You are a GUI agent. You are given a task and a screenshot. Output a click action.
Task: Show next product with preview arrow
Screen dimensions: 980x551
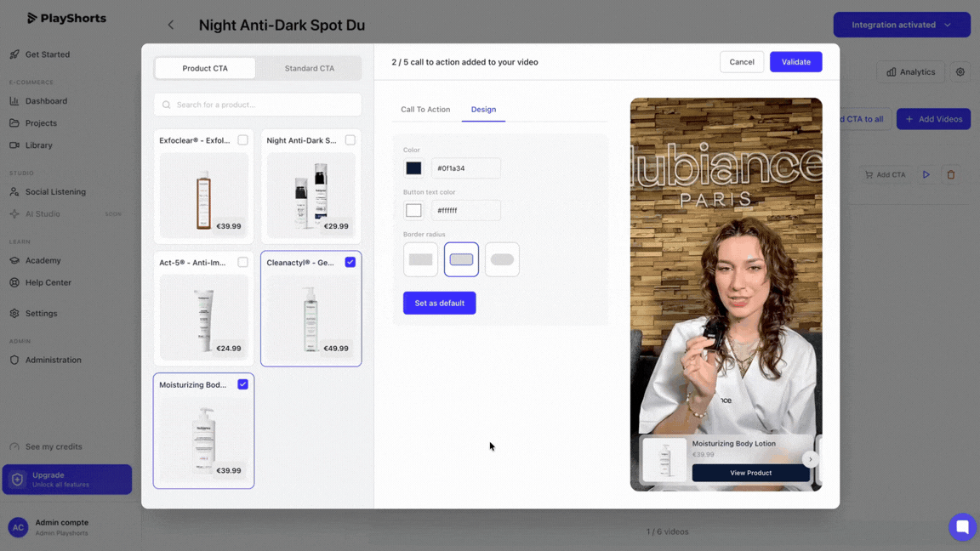(810, 459)
